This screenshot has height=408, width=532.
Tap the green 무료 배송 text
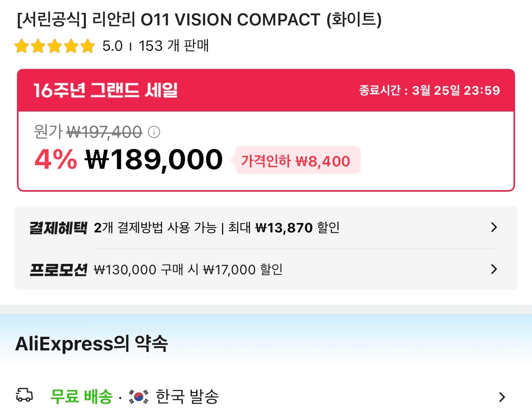click(x=81, y=396)
